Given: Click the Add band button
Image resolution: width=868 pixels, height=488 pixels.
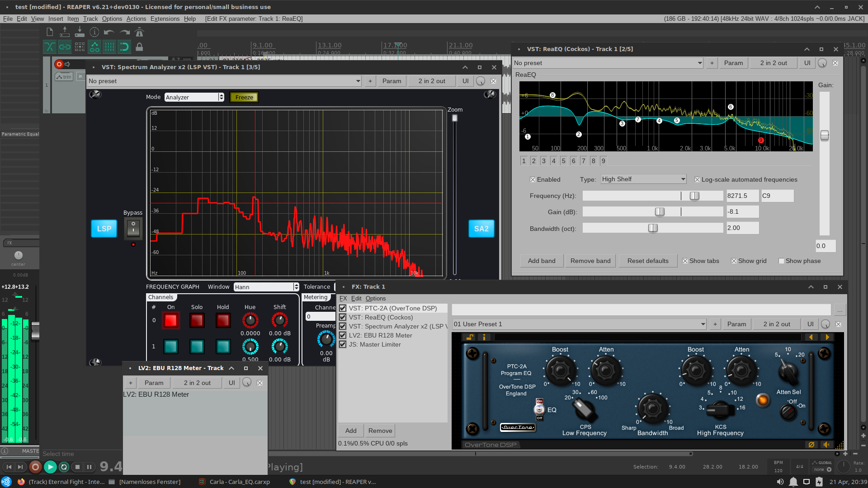Looking at the screenshot, I should tap(542, 261).
